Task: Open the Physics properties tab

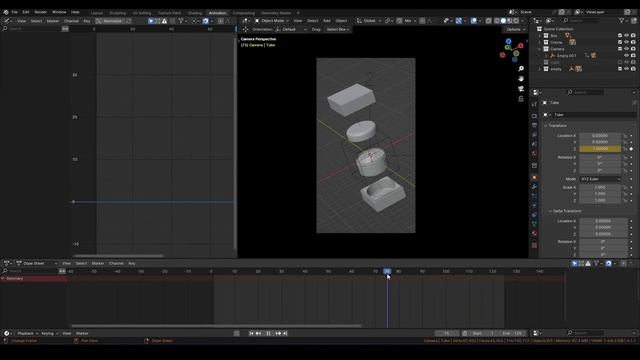Action: coord(534,205)
